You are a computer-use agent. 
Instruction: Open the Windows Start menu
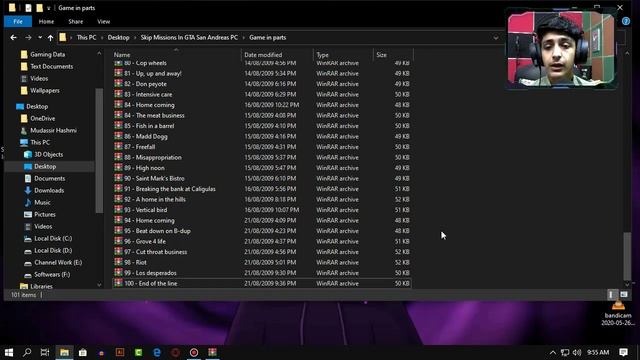pos(9,352)
